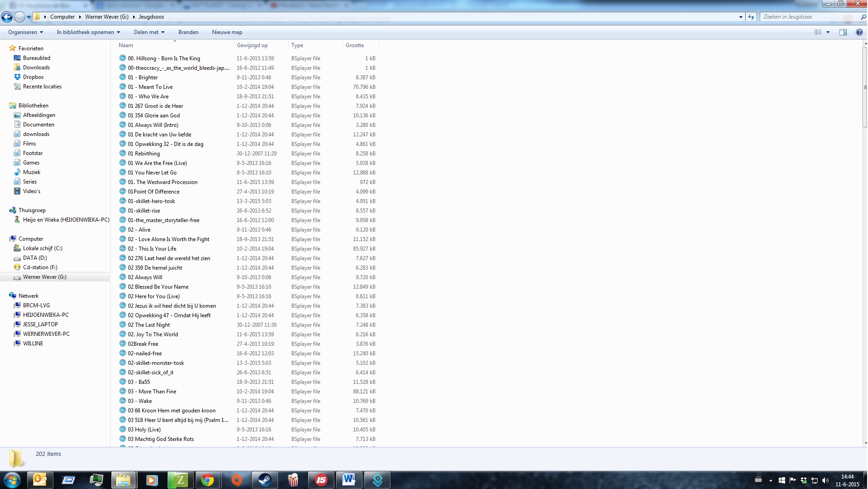Open JESSE_LAPTOP network computer
This screenshot has height=489, width=868.
point(40,324)
